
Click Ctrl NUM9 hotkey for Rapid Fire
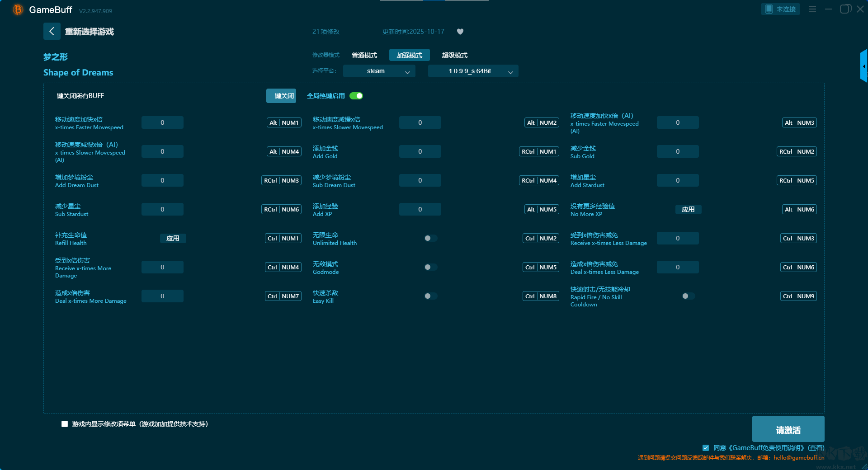pyautogui.click(x=799, y=296)
